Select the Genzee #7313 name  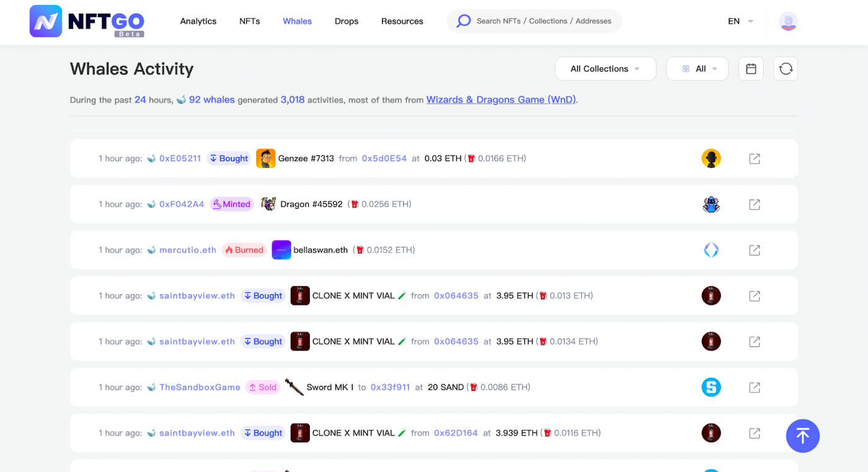click(x=306, y=159)
